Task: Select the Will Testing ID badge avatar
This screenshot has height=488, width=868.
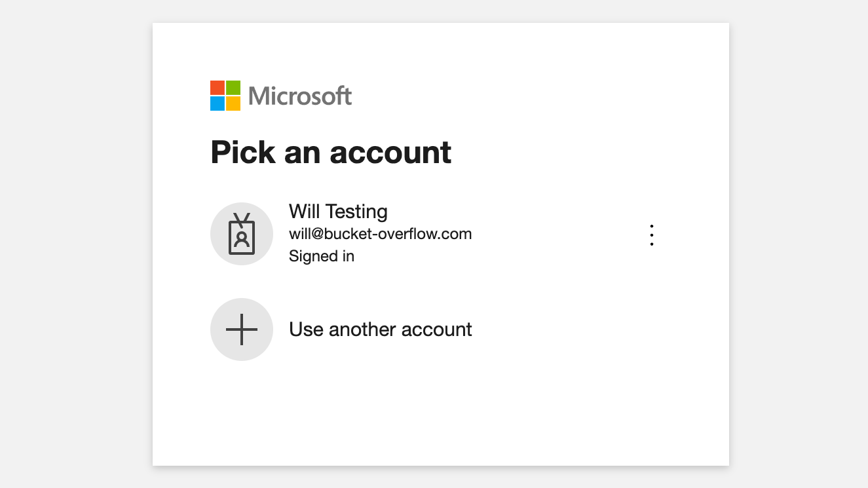Action: click(242, 234)
